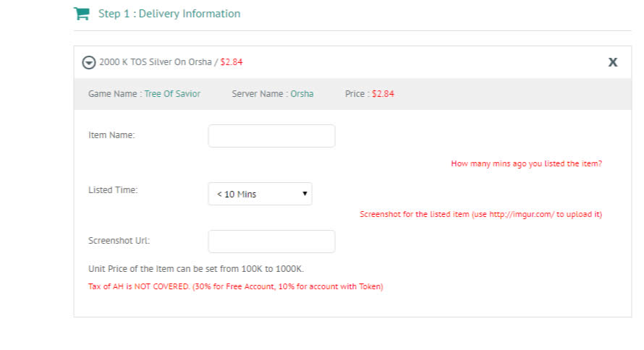Click the Step 1 : Delivery Information heading

click(169, 14)
